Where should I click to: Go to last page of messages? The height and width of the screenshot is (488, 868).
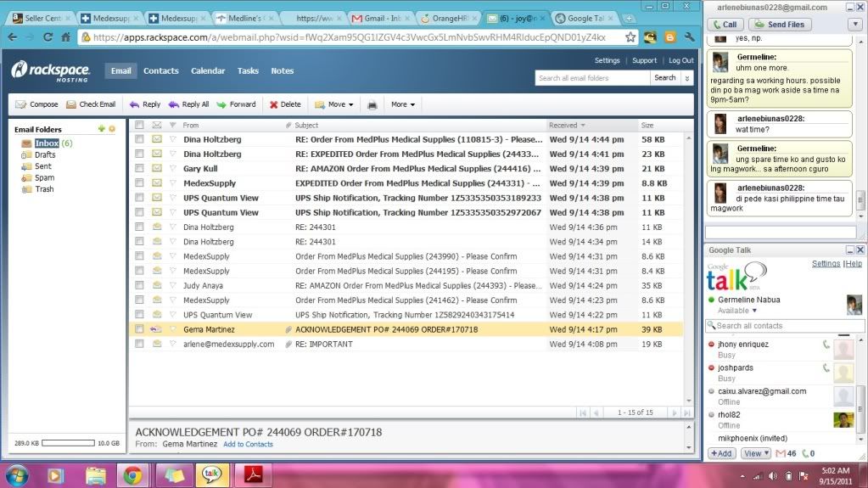(687, 412)
